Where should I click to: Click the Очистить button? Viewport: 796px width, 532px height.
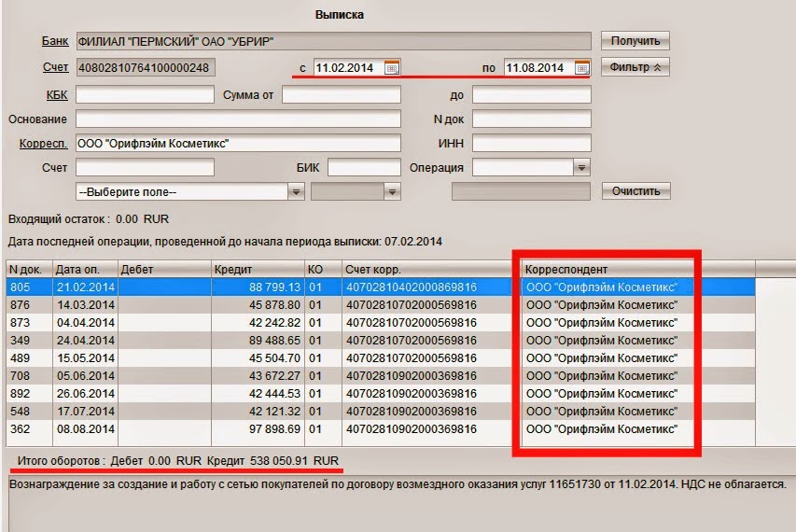tap(636, 191)
